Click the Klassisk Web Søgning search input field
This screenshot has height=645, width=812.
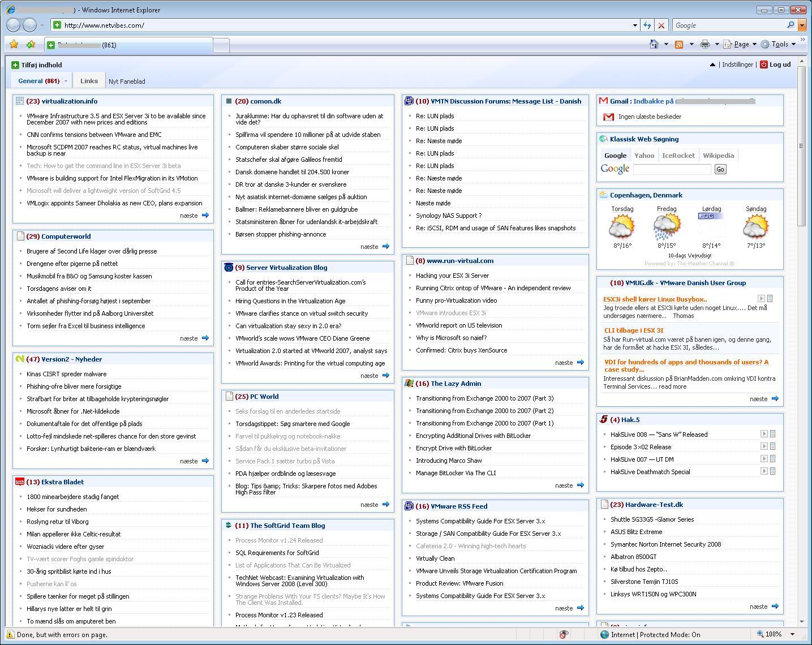(x=672, y=169)
